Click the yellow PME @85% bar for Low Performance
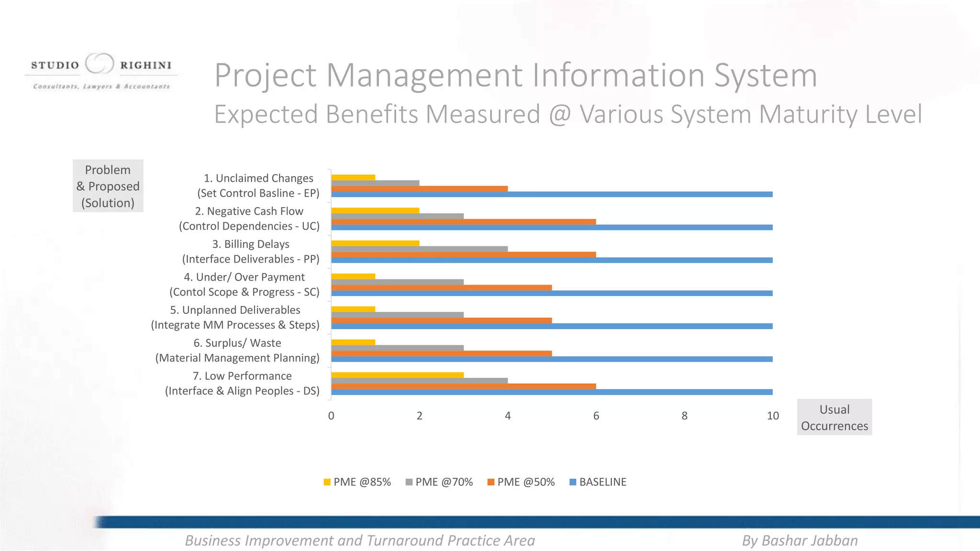This screenshot has width=980, height=551. coord(397,375)
